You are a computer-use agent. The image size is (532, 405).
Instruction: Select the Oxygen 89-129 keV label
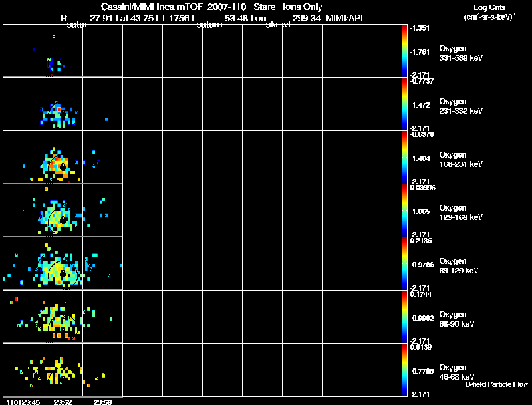[459, 266]
